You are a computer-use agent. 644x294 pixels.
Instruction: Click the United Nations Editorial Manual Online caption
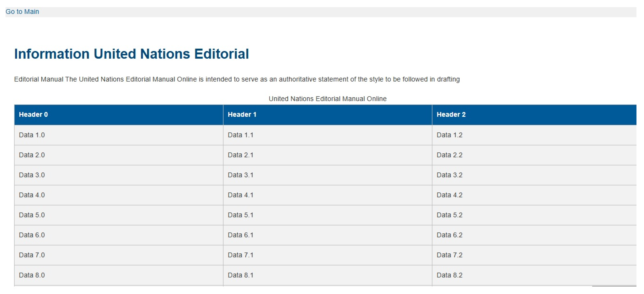pos(328,99)
